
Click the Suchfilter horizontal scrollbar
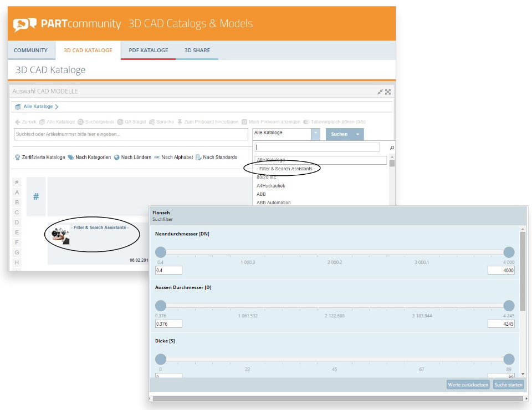point(338,398)
